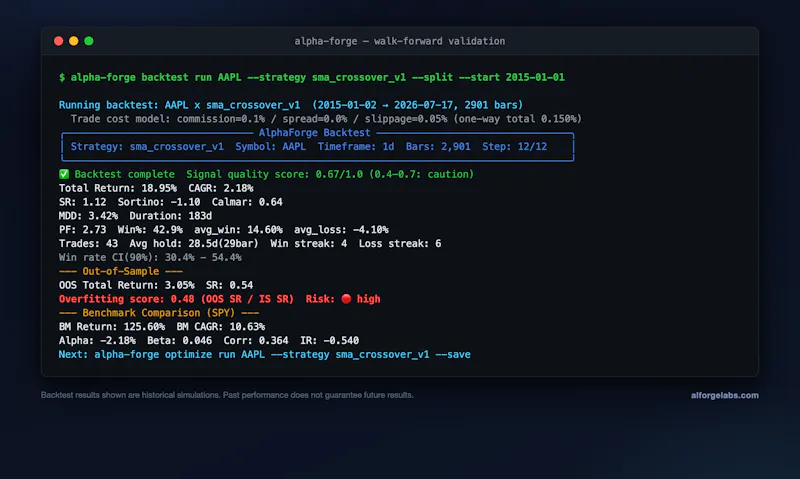Screen dimensions: 800x479
Task: Click the 'Win rate CI(90%): 30.4% - 54.4%' line
Action: click(150, 258)
